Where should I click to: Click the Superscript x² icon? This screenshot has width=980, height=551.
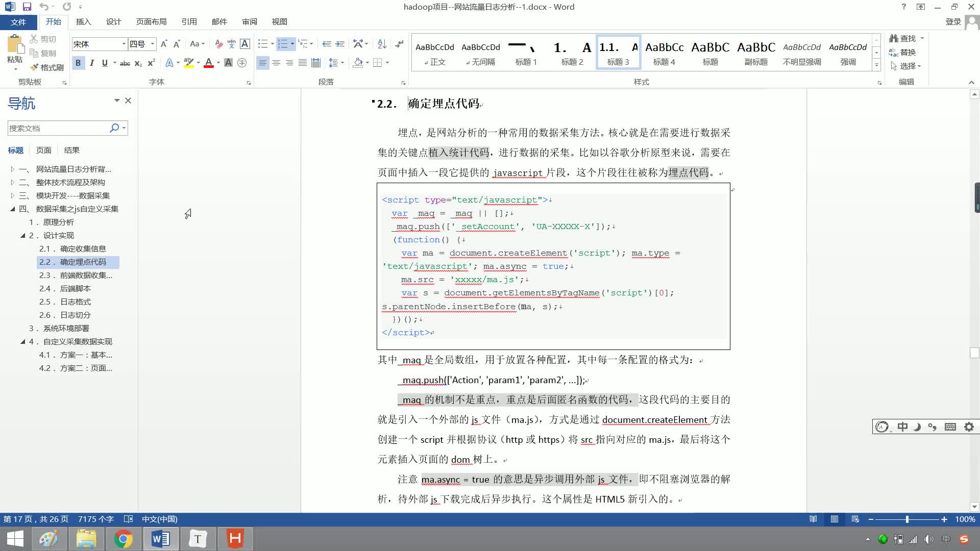pos(151,63)
